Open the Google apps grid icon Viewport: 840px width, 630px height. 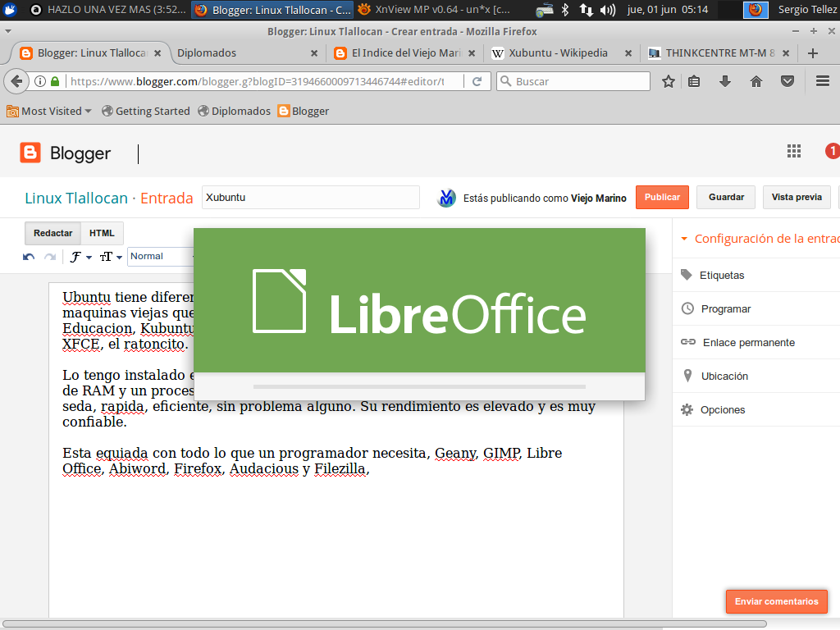tap(793, 151)
